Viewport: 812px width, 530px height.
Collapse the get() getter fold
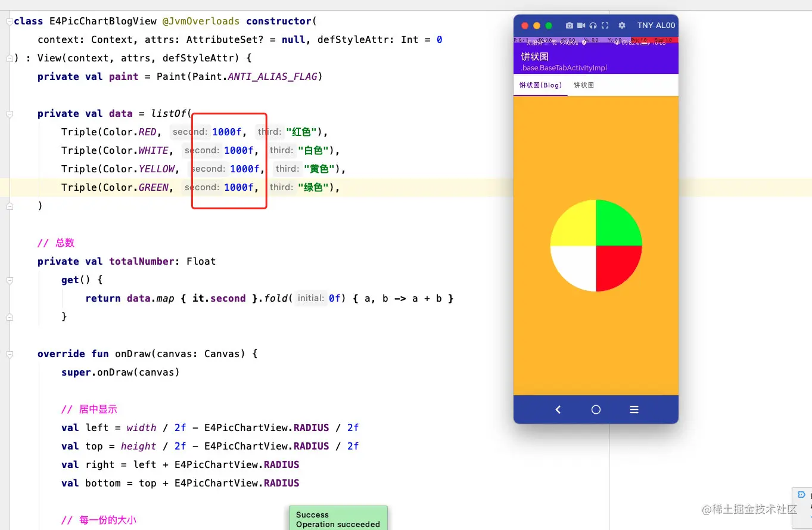[x=10, y=280]
